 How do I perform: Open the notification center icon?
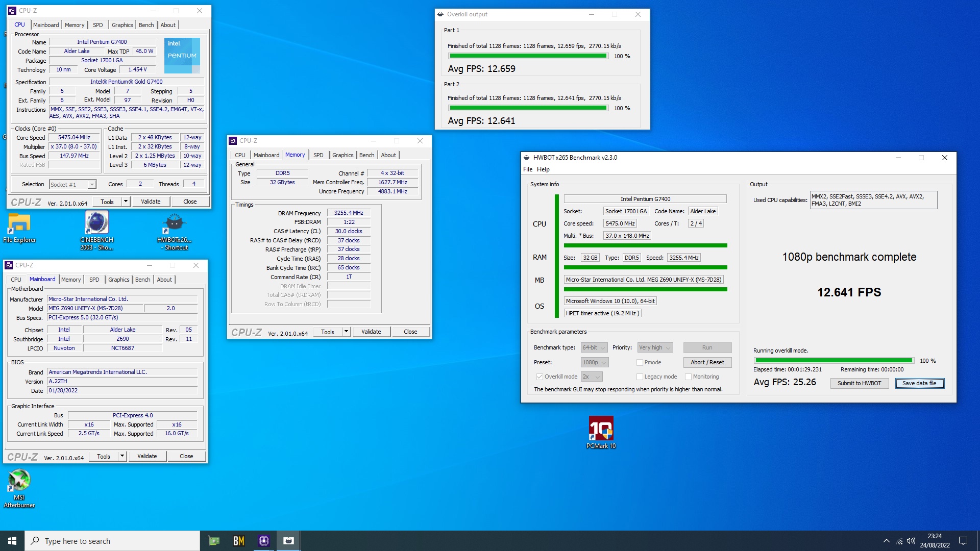click(963, 541)
